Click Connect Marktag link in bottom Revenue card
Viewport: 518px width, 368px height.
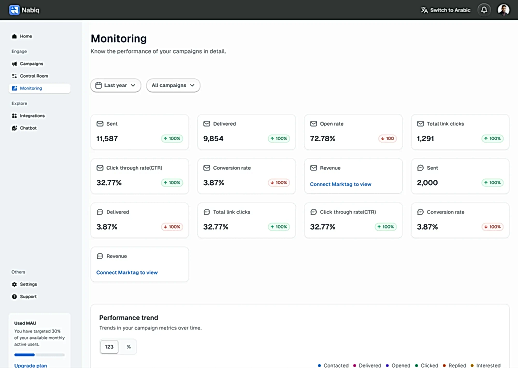click(127, 272)
